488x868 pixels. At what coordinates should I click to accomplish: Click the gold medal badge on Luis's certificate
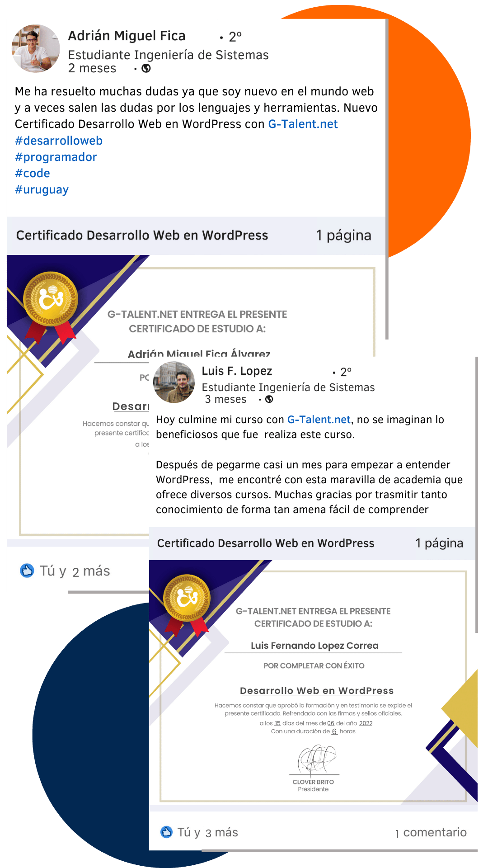(x=187, y=598)
